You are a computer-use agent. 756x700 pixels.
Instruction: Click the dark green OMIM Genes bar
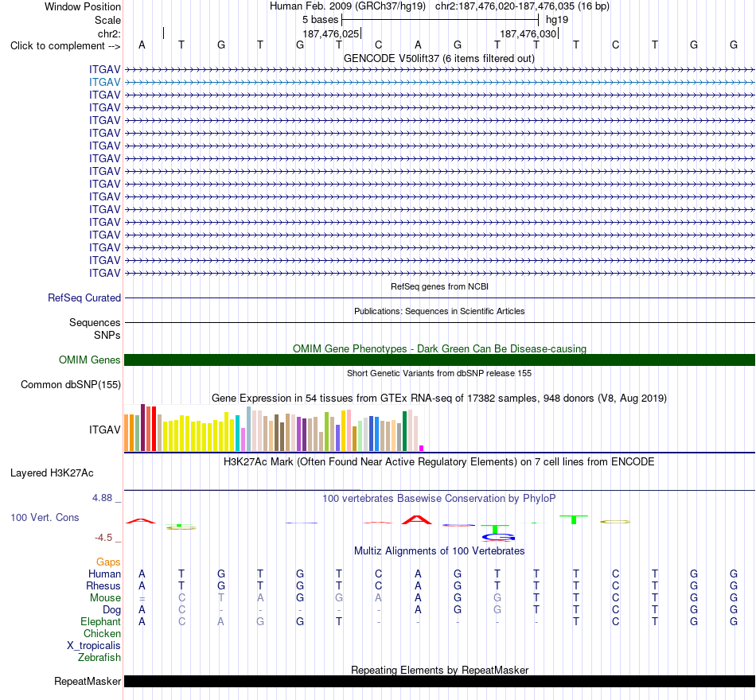tap(439, 360)
